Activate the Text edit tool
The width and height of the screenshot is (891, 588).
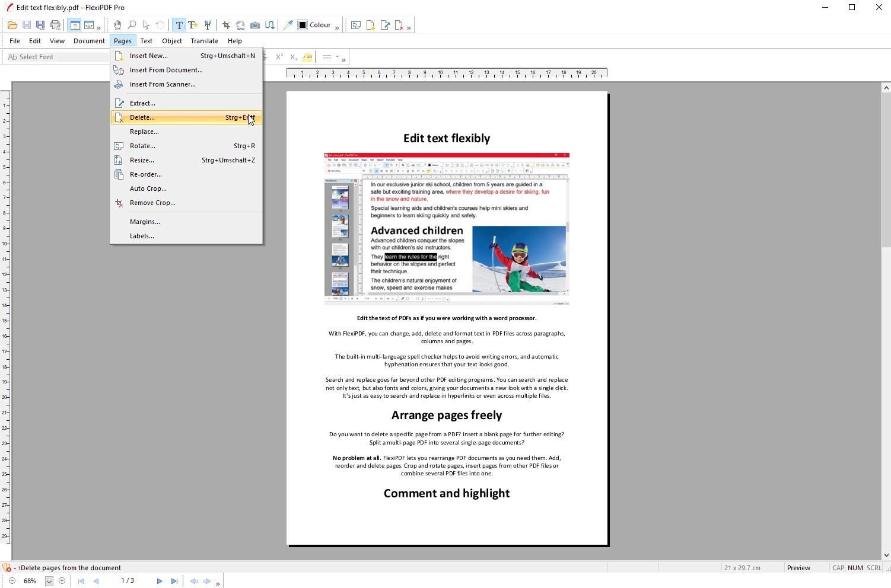point(179,25)
